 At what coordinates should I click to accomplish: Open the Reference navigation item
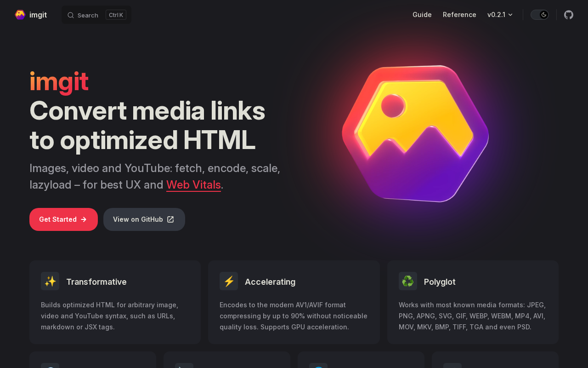[x=459, y=15]
